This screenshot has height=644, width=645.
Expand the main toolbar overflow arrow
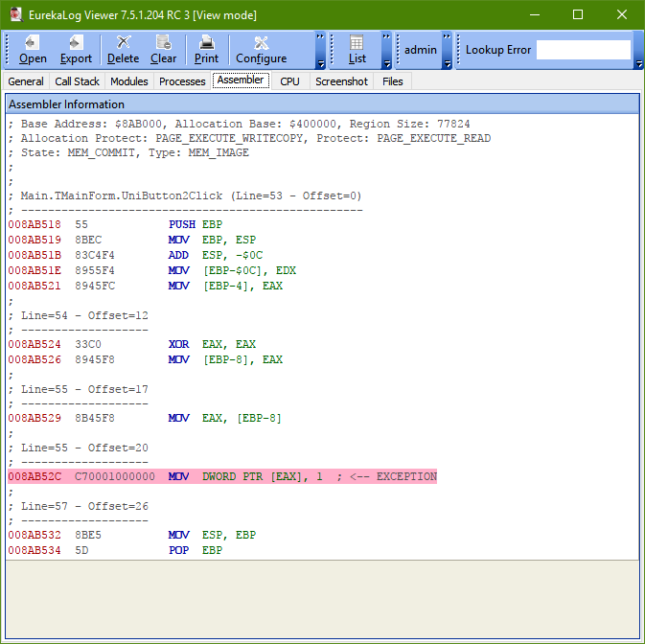click(x=319, y=64)
